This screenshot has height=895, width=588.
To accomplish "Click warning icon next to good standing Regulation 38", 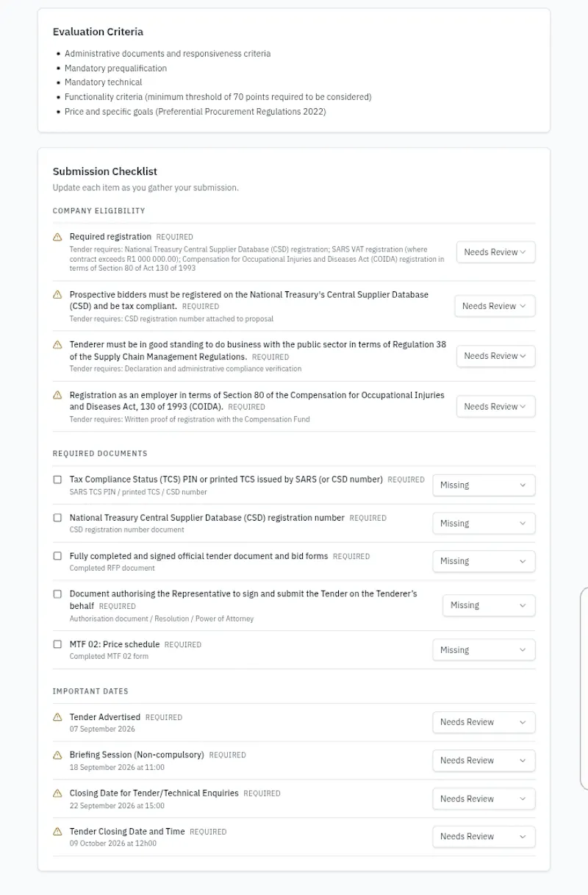I will click(x=57, y=344).
